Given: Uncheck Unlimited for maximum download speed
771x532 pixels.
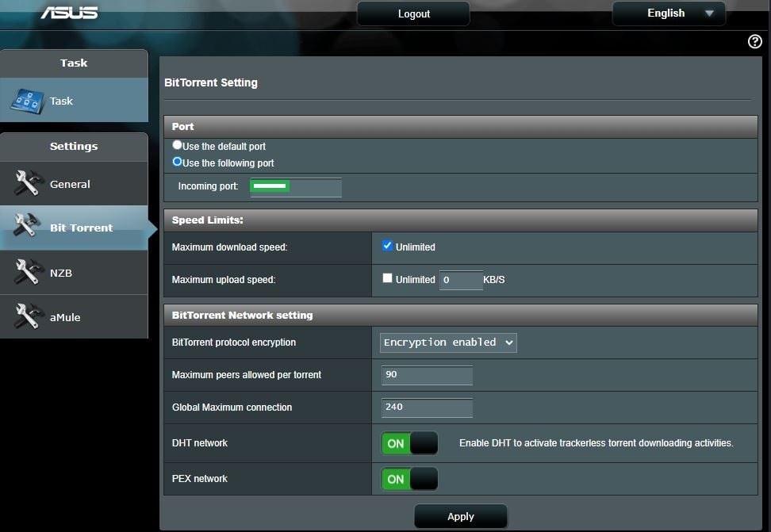Looking at the screenshot, I should pyautogui.click(x=387, y=246).
